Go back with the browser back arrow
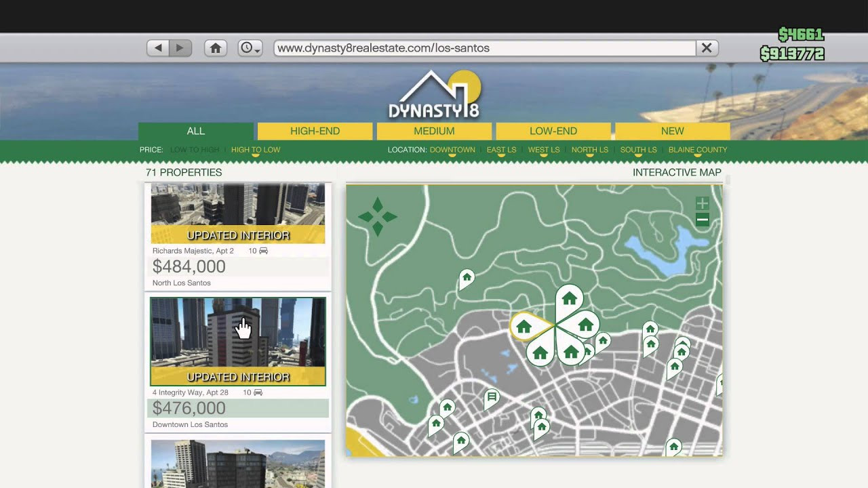Screen dimensions: 868x488 coord(158,48)
